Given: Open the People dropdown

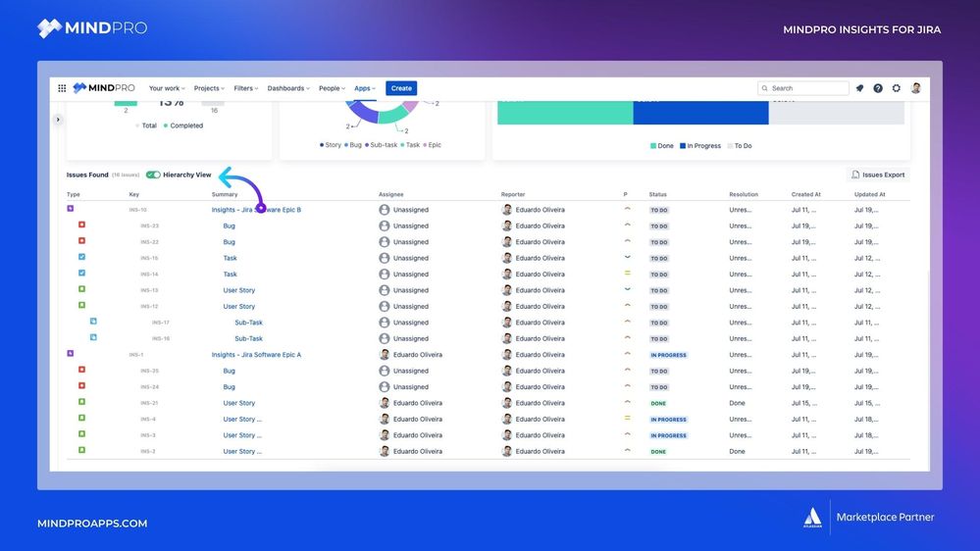Looking at the screenshot, I should tap(332, 88).
